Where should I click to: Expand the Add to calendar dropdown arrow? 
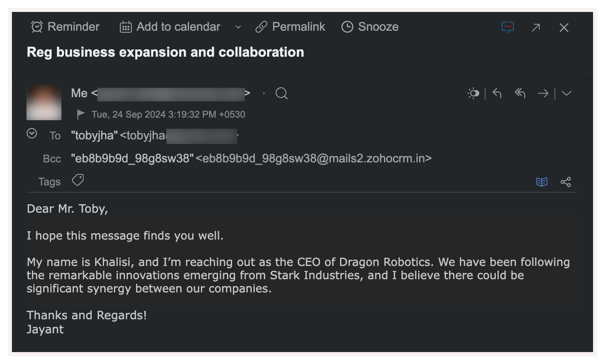tap(238, 27)
